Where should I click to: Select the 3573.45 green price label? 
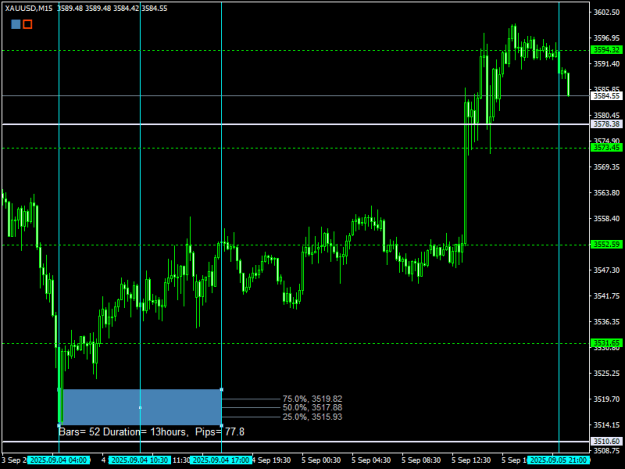tap(606, 148)
